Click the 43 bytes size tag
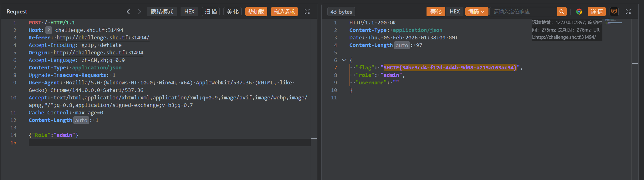 coord(341,12)
